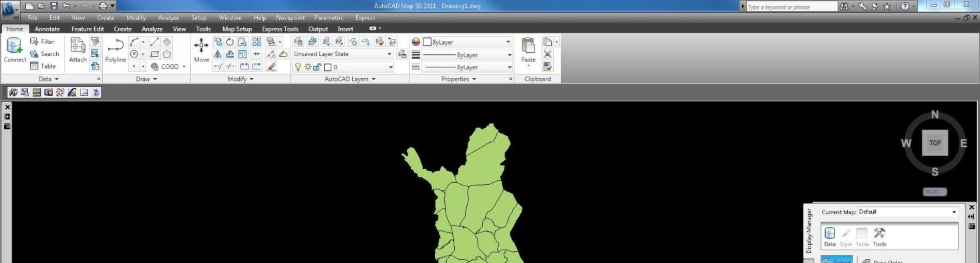Screen dimensions: 980x263
Task: Click the Undo arrow in quick access
Action: click(66, 6)
